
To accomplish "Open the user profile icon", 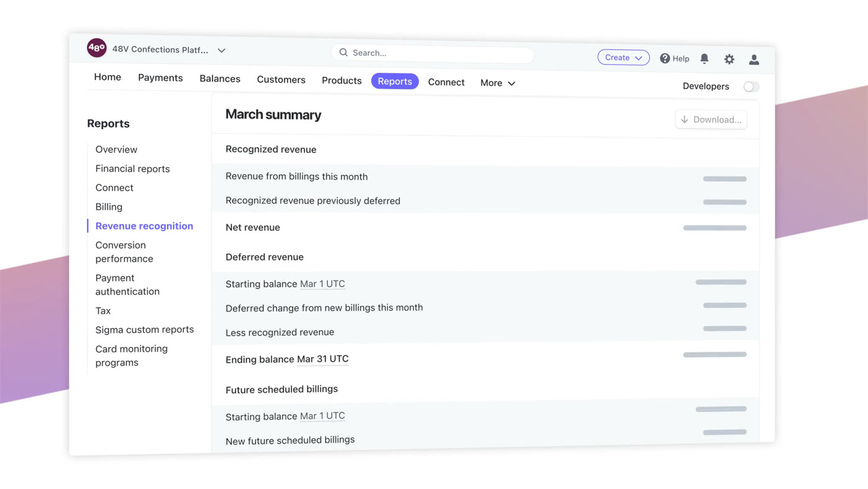I will (x=754, y=60).
